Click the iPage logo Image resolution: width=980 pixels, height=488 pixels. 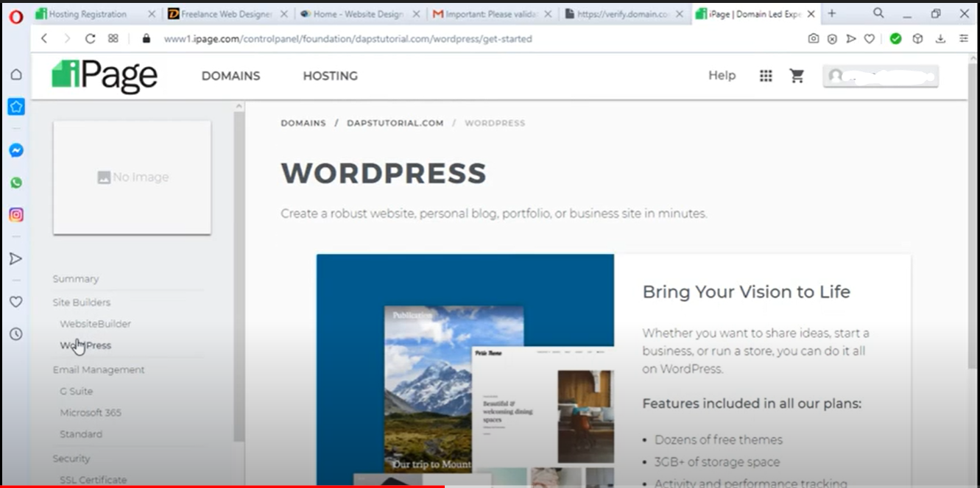click(x=105, y=76)
